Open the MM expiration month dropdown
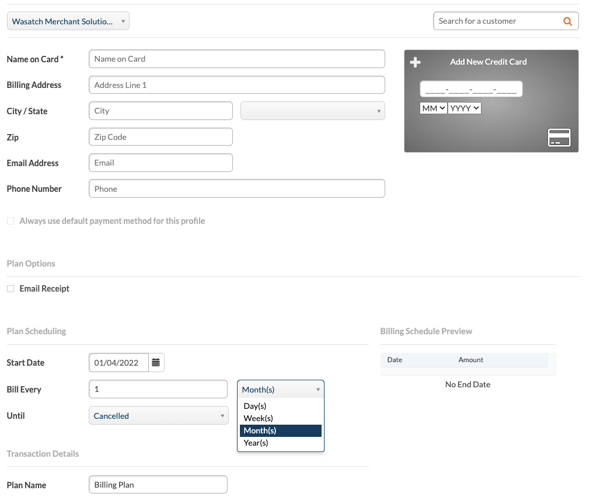Screen dimensions: 600x498 point(434,108)
